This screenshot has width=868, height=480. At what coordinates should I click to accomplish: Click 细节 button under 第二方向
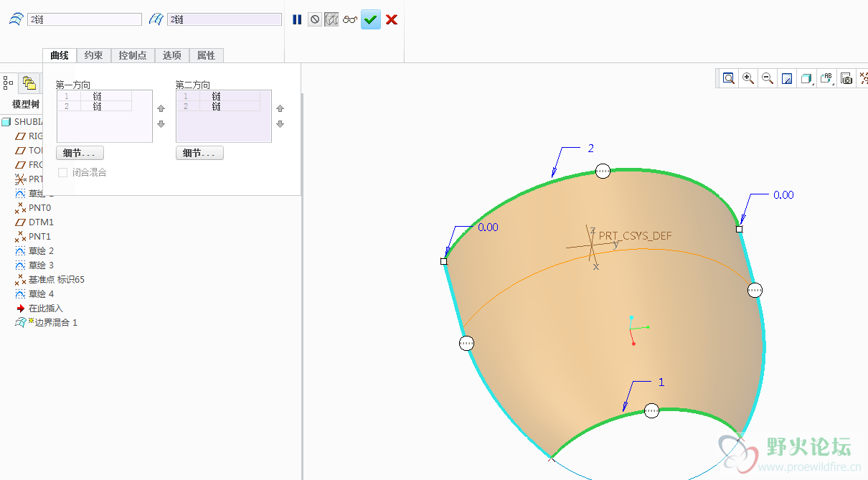(199, 153)
